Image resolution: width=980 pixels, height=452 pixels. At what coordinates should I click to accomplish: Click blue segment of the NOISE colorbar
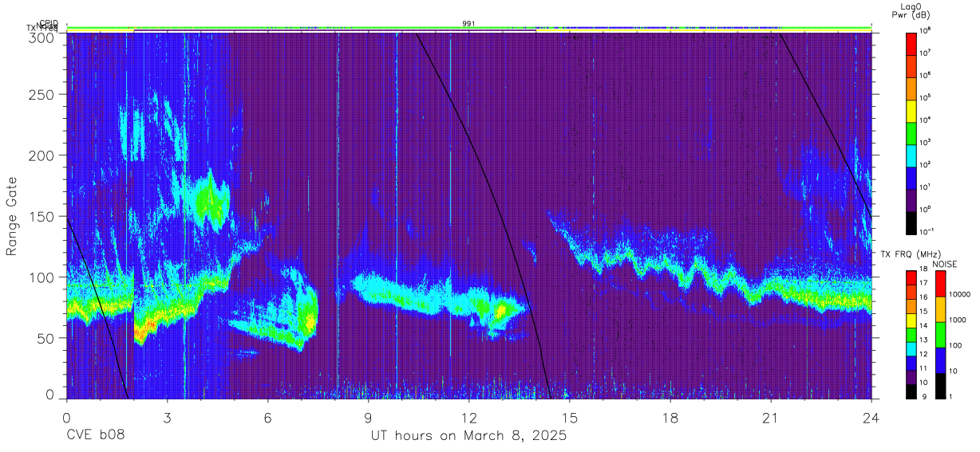(x=940, y=360)
